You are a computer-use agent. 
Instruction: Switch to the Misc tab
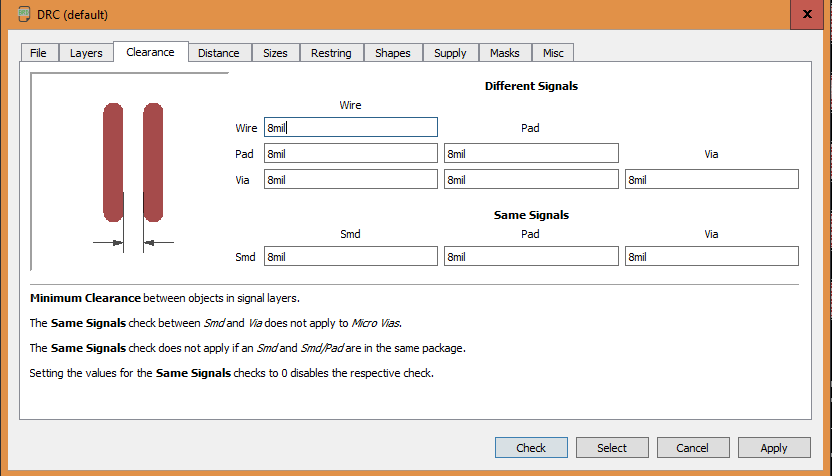click(553, 53)
